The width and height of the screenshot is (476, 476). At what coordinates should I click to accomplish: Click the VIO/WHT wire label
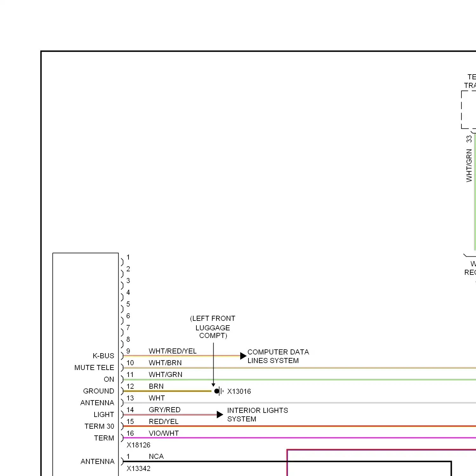(164, 433)
